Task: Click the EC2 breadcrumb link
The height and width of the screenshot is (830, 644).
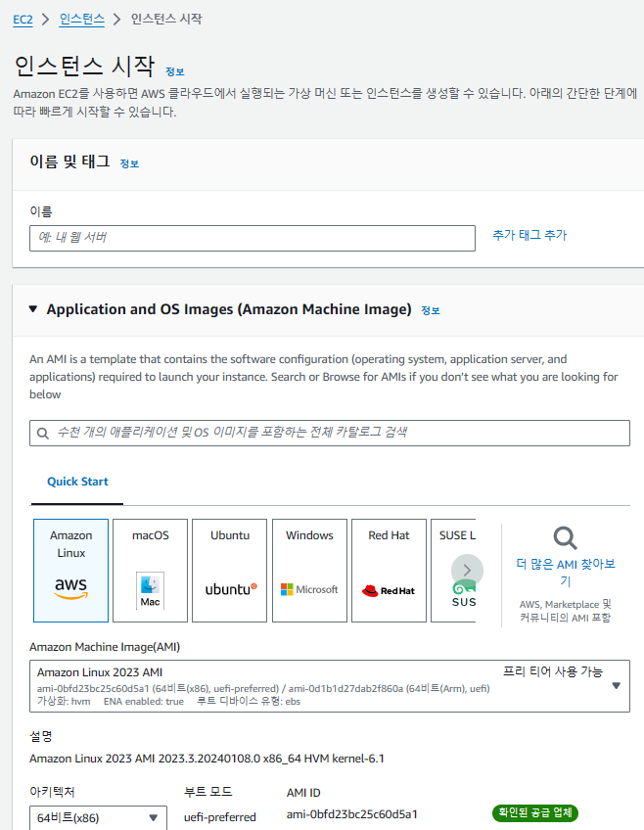Action: coord(23,20)
